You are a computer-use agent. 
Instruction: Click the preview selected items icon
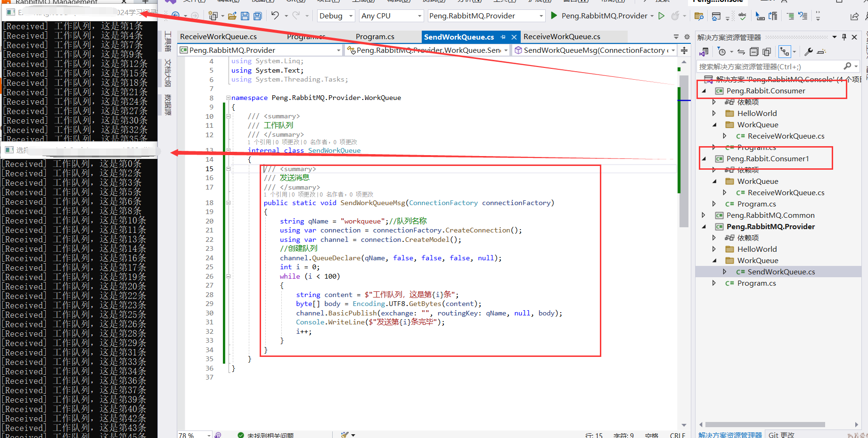click(822, 52)
